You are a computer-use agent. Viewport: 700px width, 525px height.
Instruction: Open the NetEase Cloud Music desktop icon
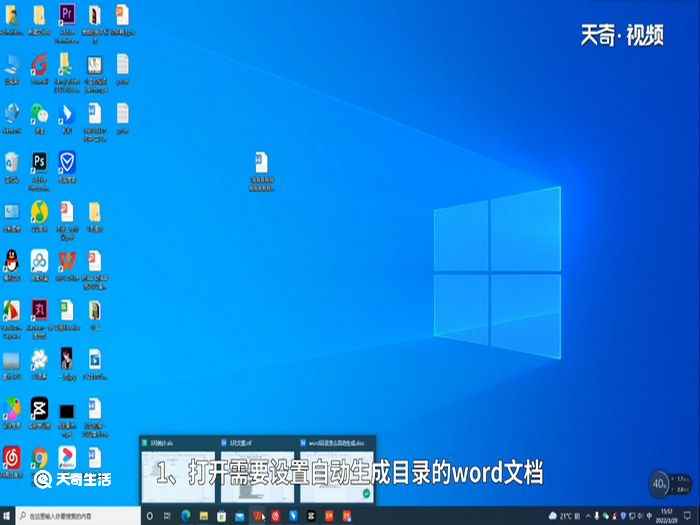12,457
